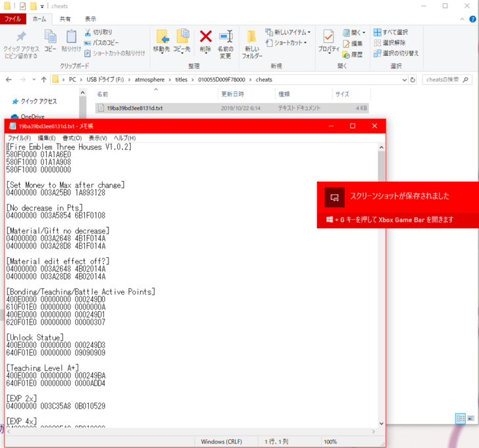Click the line [Set Money to Max after change]
This screenshot has width=479, height=448.
click(65, 185)
